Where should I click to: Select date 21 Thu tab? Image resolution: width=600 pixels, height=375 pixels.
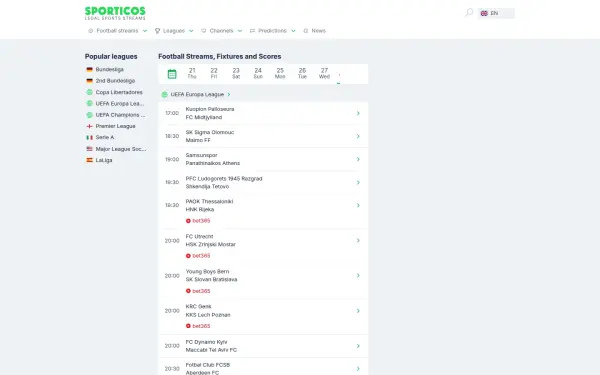[x=192, y=73]
